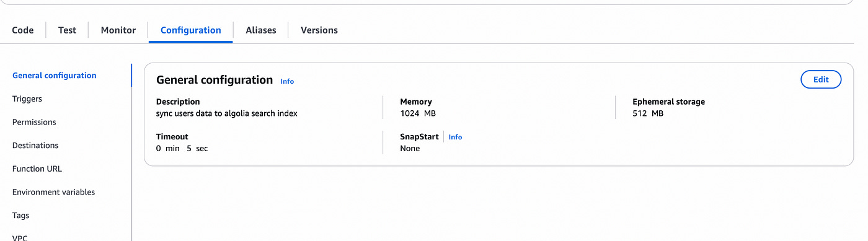Open Environment variables in the sidebar
Screen dimensions: 868x241
coord(54,192)
